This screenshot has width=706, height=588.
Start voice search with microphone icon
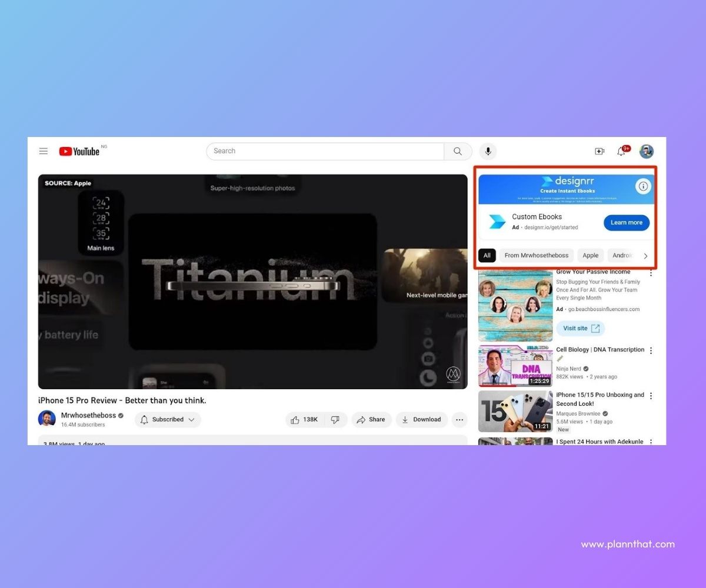coord(488,151)
